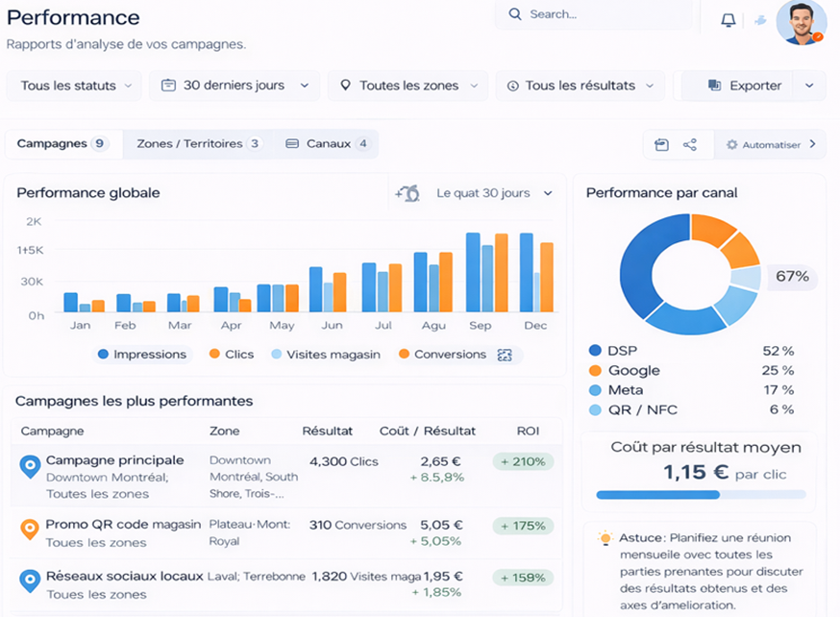Click the user profile avatar
Image resolution: width=840 pixels, height=617 pixels.
800,22
